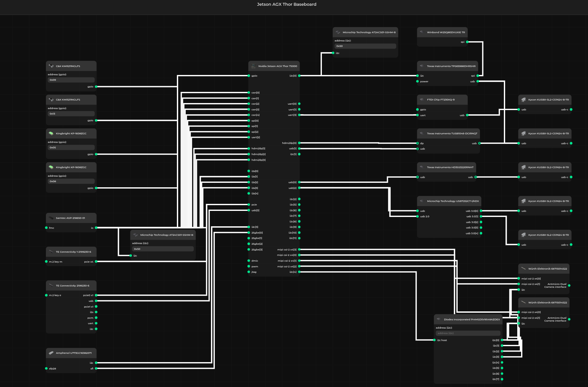Click the fmc port on the Samtec node
The height and width of the screenshot is (387, 588).
coord(47,228)
